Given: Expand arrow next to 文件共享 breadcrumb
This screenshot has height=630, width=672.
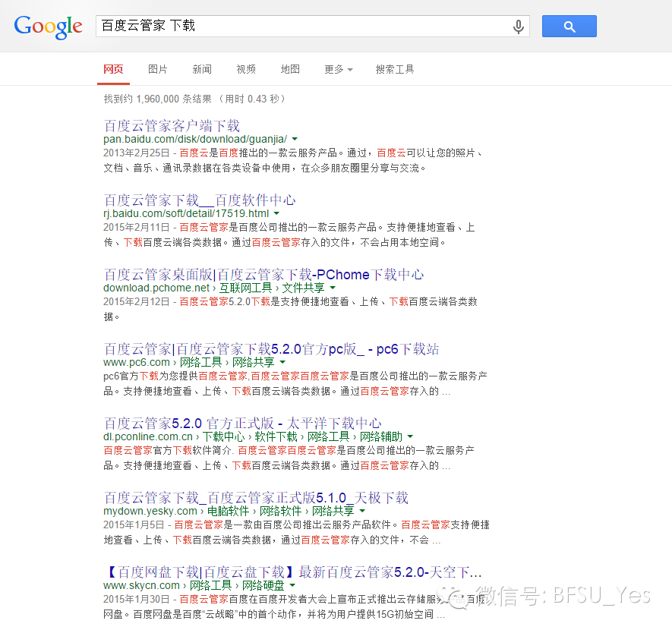Looking at the screenshot, I should pyautogui.click(x=333, y=288).
